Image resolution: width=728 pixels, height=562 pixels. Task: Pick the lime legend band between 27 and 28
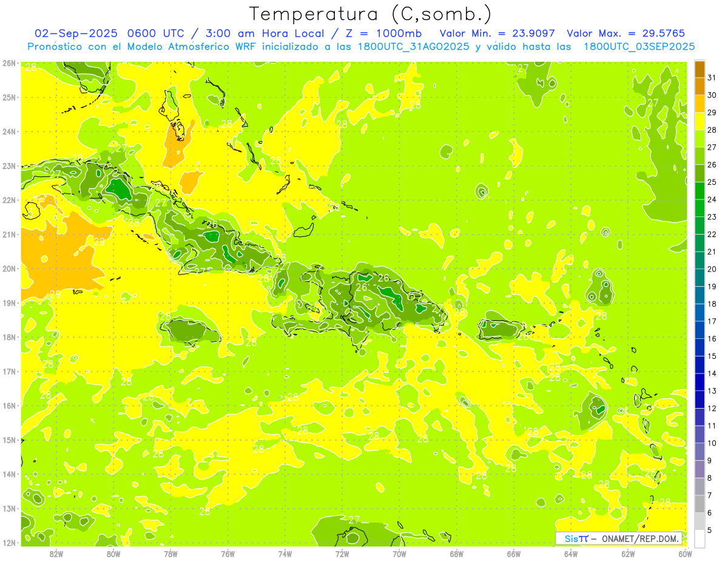click(x=699, y=138)
